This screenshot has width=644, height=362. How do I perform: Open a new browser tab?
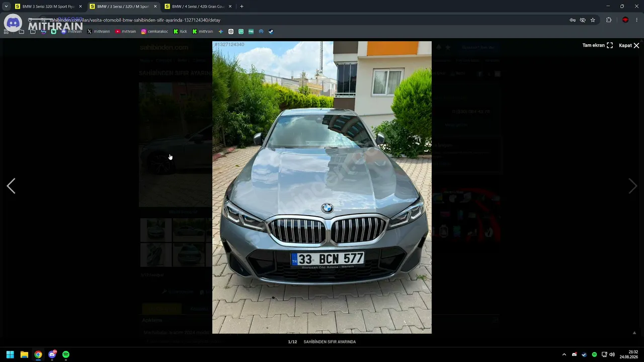[242, 7]
